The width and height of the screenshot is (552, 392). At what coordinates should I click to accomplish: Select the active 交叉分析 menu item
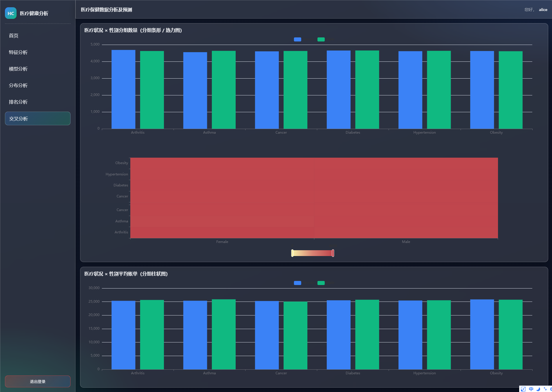tap(37, 119)
